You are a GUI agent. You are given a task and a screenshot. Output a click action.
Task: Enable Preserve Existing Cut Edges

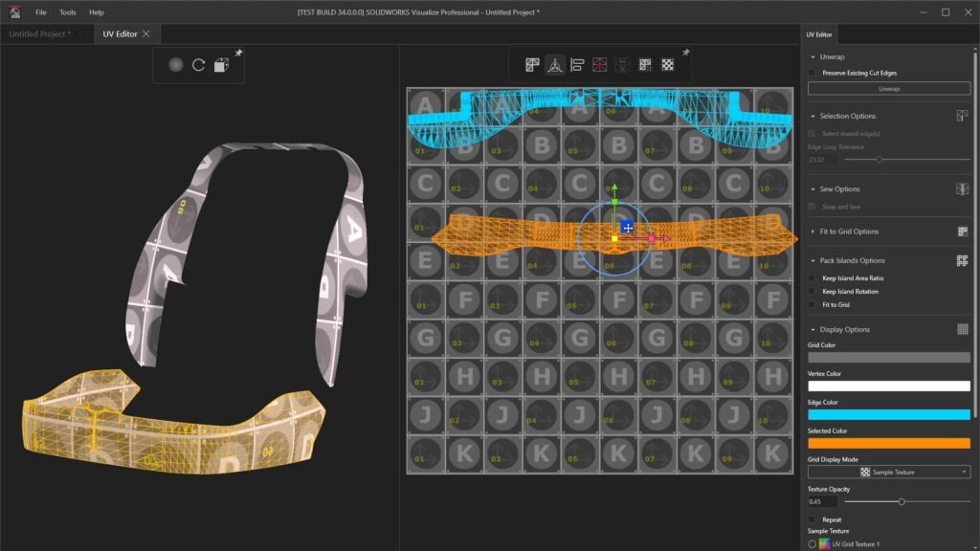812,73
